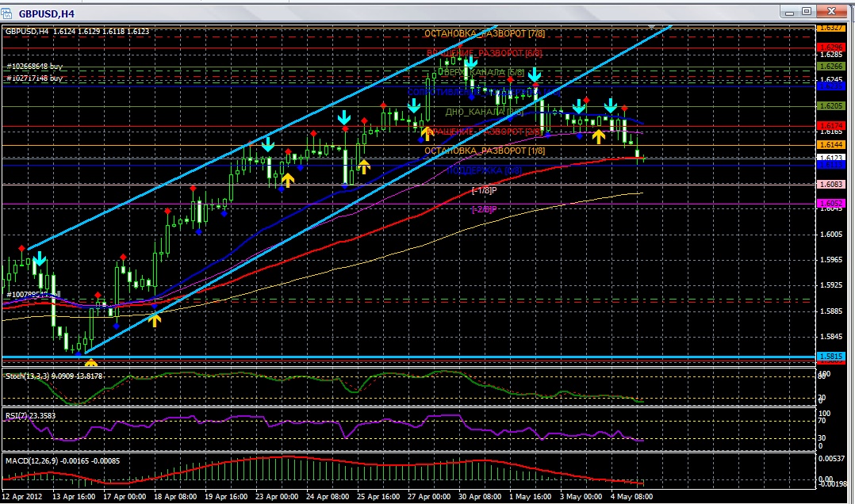Click the 1.5965 price scale value
This screenshot has height=504, width=855.
click(830, 259)
